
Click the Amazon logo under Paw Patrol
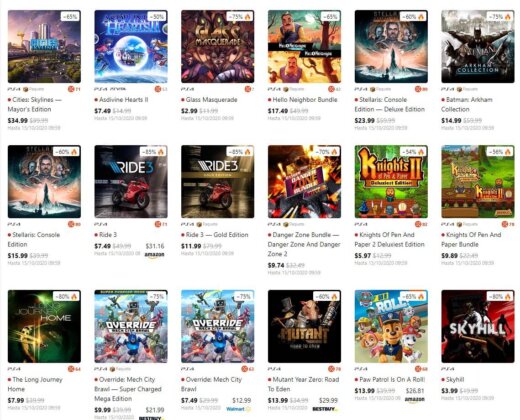click(x=415, y=399)
